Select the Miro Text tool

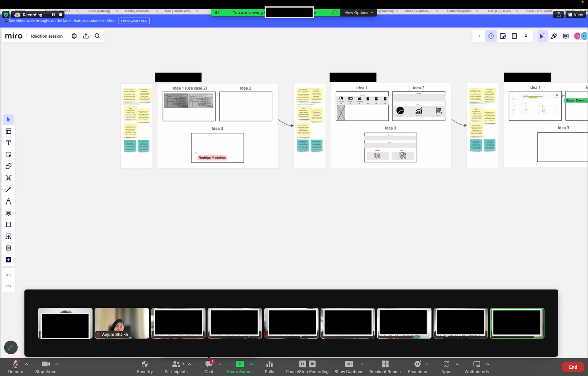coord(9,143)
